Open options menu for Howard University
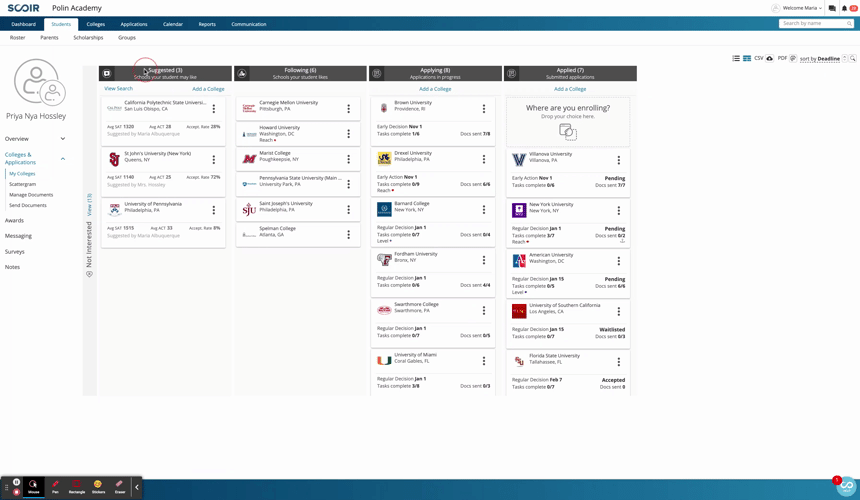 click(x=348, y=134)
